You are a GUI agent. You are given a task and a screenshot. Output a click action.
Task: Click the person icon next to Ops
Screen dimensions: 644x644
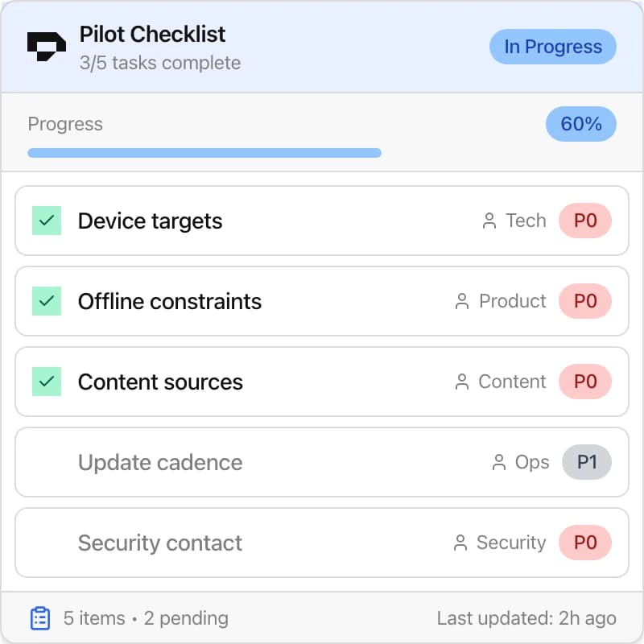coord(497,462)
